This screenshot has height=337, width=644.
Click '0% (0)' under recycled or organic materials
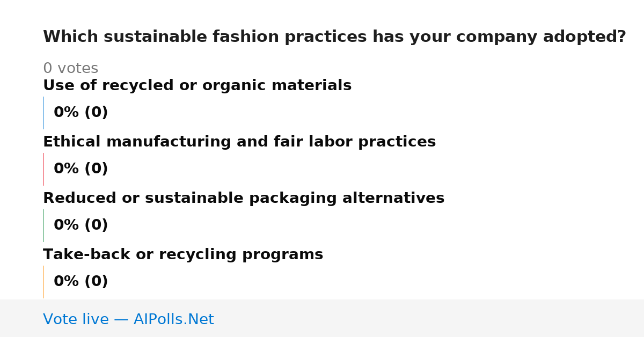(80, 113)
